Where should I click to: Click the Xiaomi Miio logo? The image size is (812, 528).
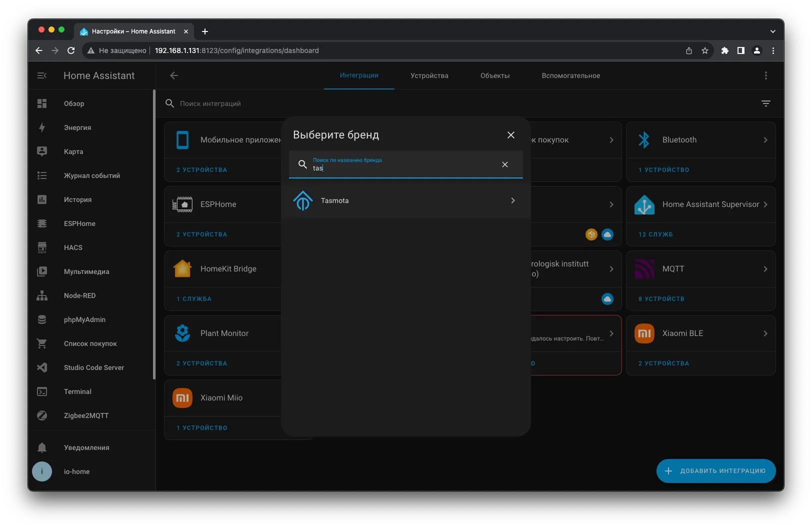pyautogui.click(x=182, y=398)
